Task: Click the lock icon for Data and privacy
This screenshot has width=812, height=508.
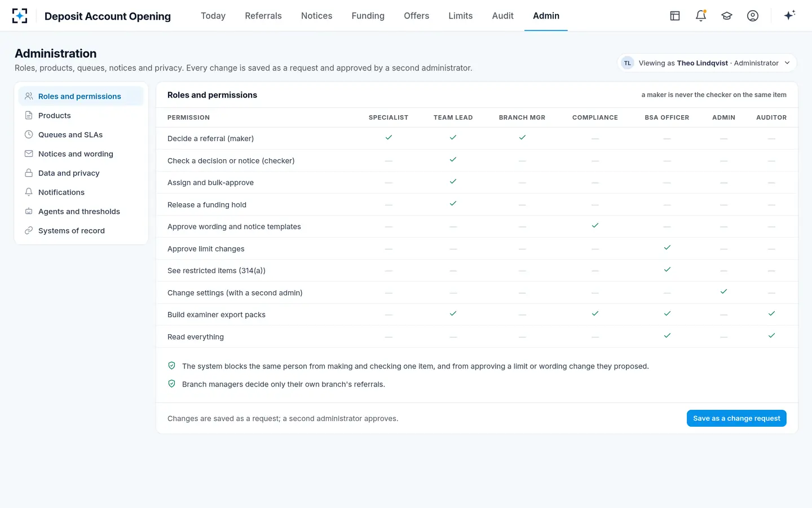Action: click(29, 173)
